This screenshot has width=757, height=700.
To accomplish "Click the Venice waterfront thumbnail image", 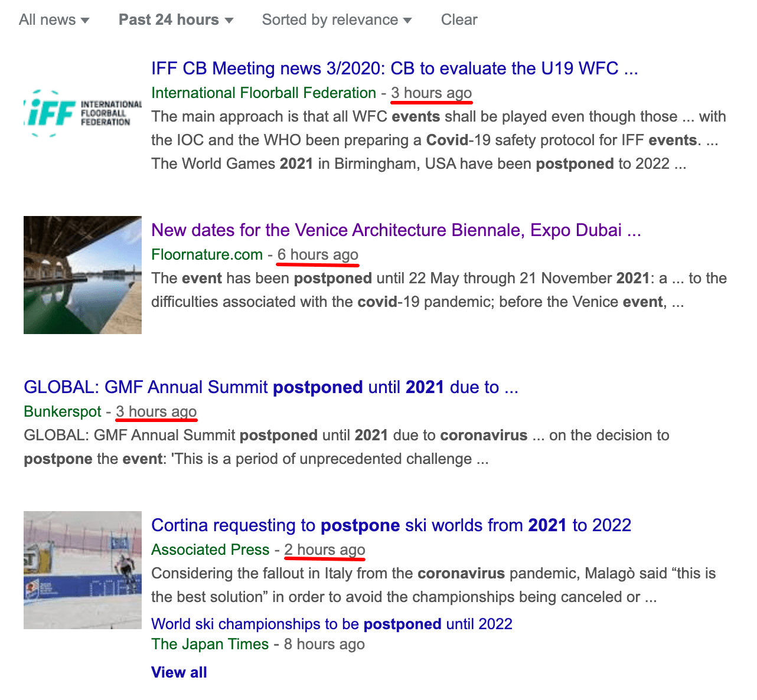I will 83,275.
